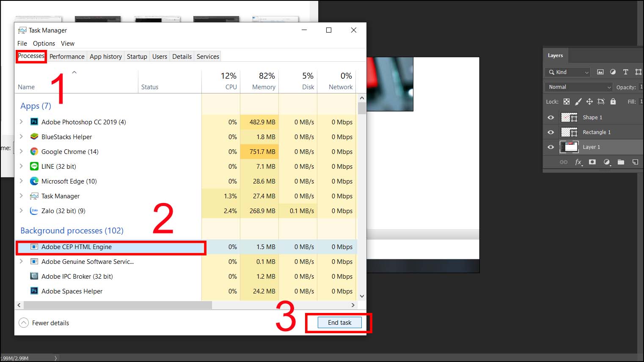Click the Lock position move icon

point(590,101)
